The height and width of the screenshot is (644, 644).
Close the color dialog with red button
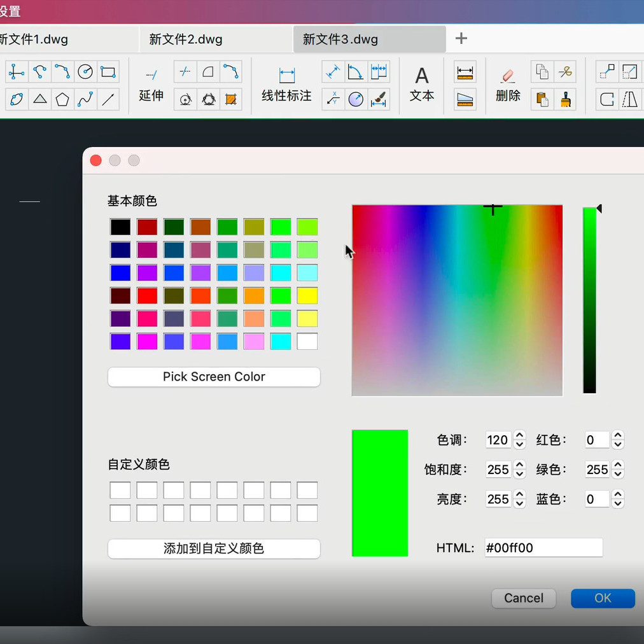(95, 160)
